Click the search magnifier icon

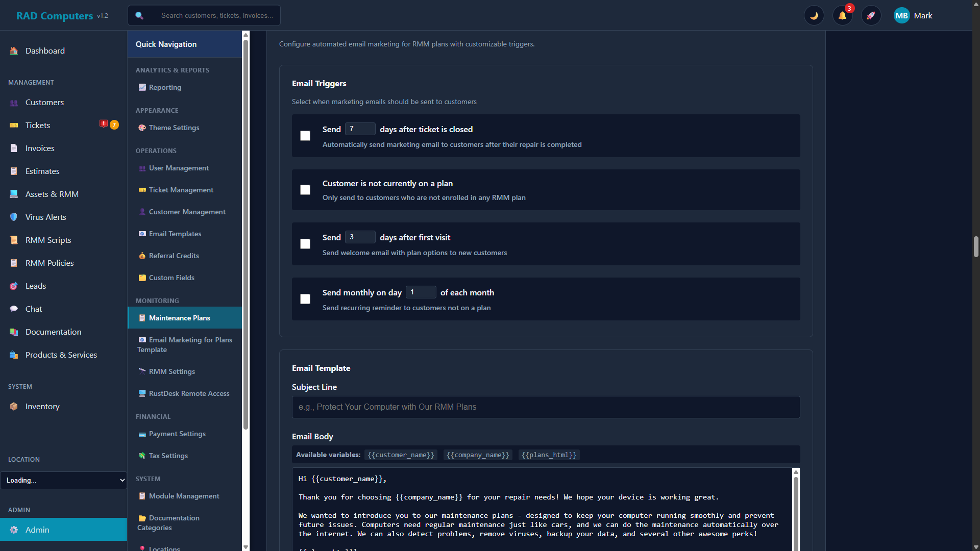[x=139, y=16]
